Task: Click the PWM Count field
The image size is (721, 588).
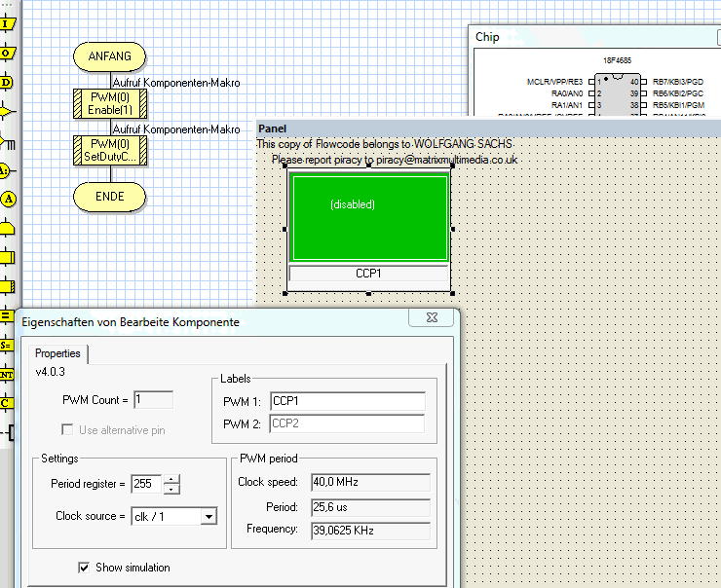Action: 154,400
